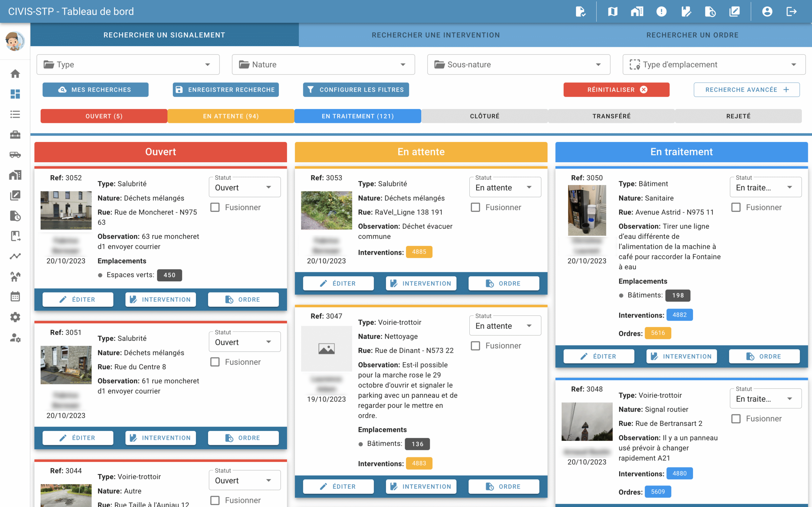The height and width of the screenshot is (507, 812).
Task: Check Fusionner for Ref 3052
Action: pos(215,207)
